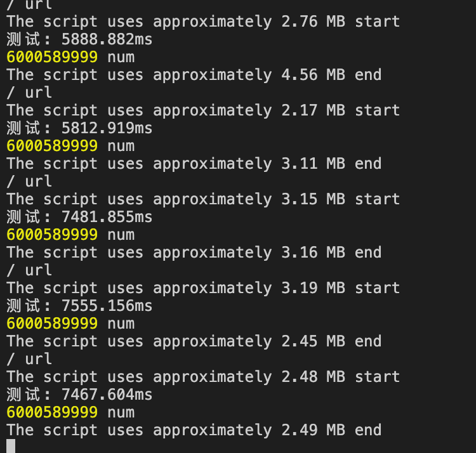The height and width of the screenshot is (453, 476).
Task: Click the timing value 5812.919ms
Action: click(107, 128)
